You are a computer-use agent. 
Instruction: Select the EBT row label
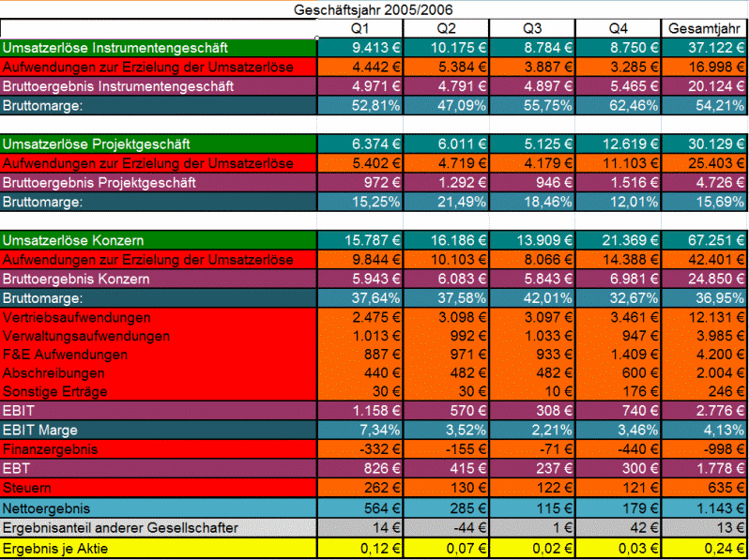[159, 468]
